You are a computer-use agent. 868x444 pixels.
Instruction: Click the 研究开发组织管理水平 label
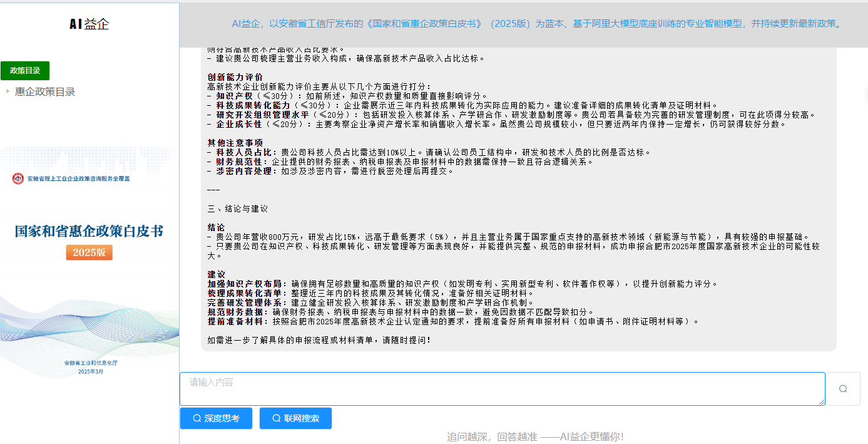point(263,115)
